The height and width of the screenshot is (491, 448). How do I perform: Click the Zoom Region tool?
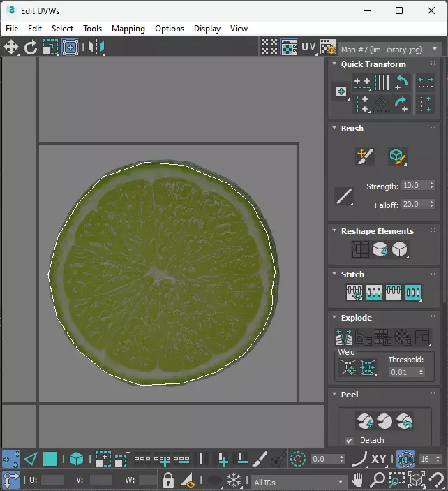396,480
